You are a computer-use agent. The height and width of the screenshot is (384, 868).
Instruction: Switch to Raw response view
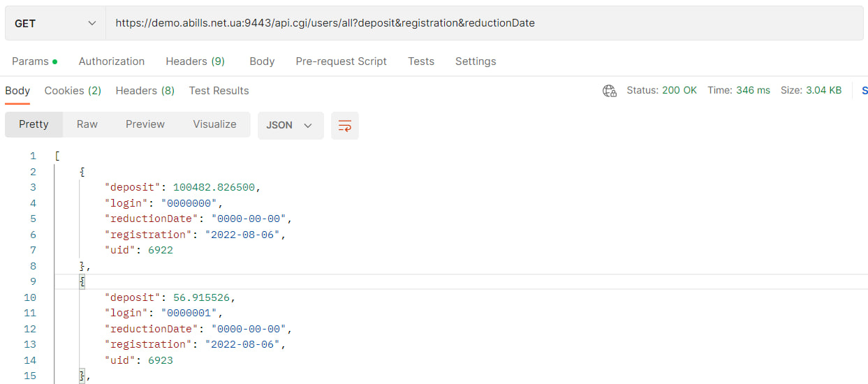tap(87, 124)
